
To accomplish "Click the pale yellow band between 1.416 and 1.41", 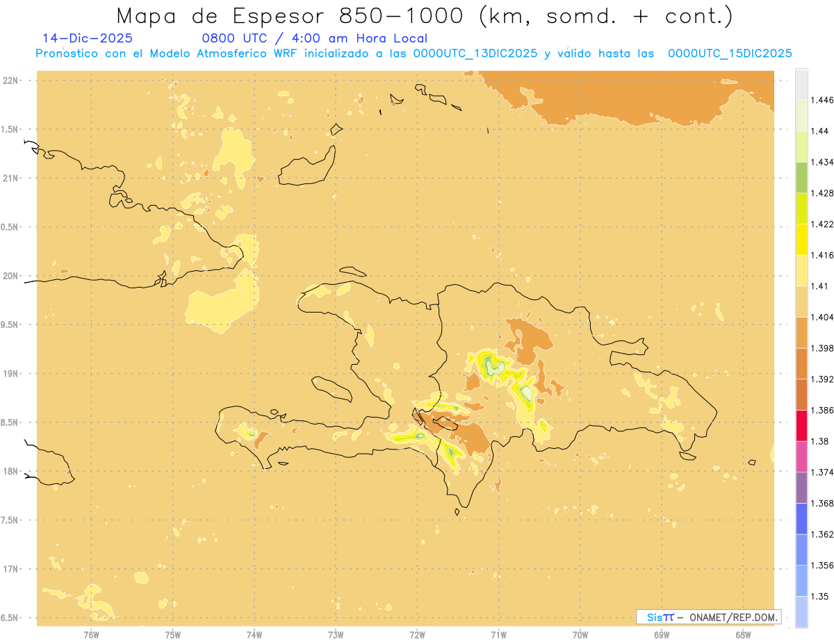I will [801, 270].
